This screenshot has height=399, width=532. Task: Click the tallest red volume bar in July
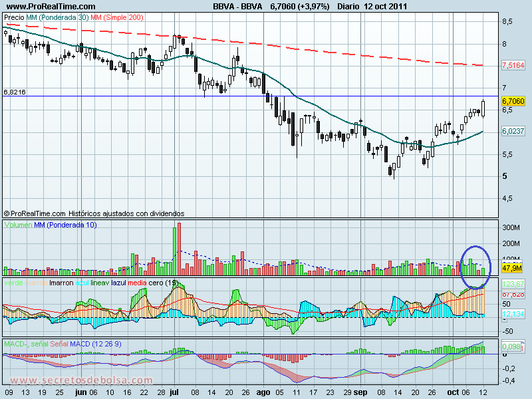pyautogui.click(x=179, y=249)
